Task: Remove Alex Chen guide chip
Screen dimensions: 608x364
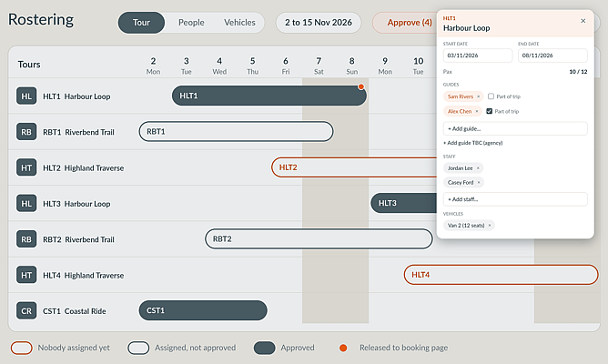Action: [x=477, y=111]
